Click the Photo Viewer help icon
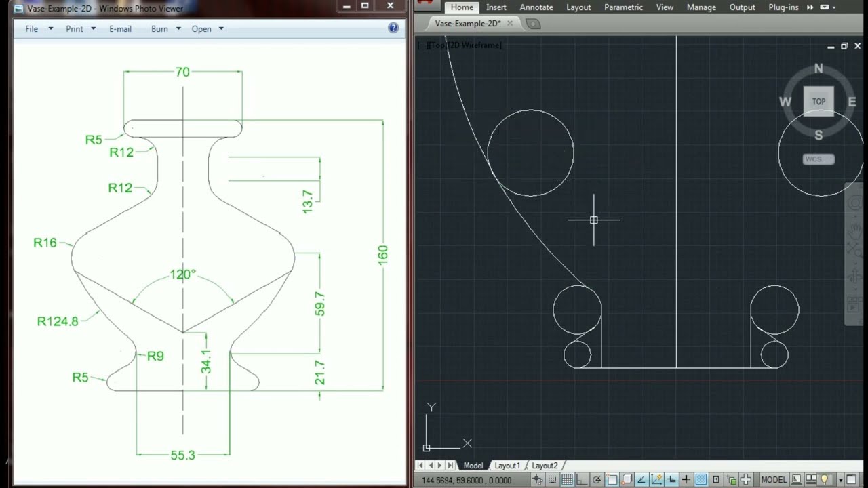This screenshot has width=868, height=488. point(393,28)
